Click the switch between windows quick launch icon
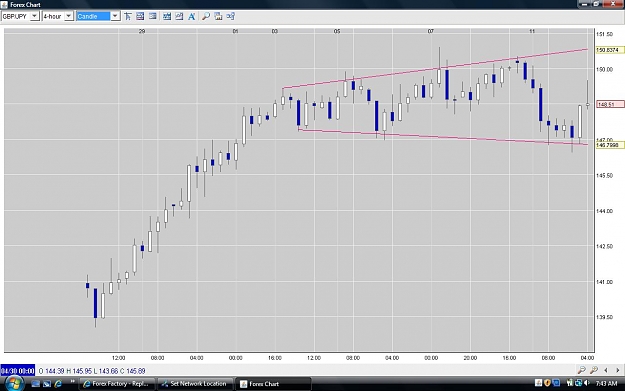625x391 pixels. [47, 384]
